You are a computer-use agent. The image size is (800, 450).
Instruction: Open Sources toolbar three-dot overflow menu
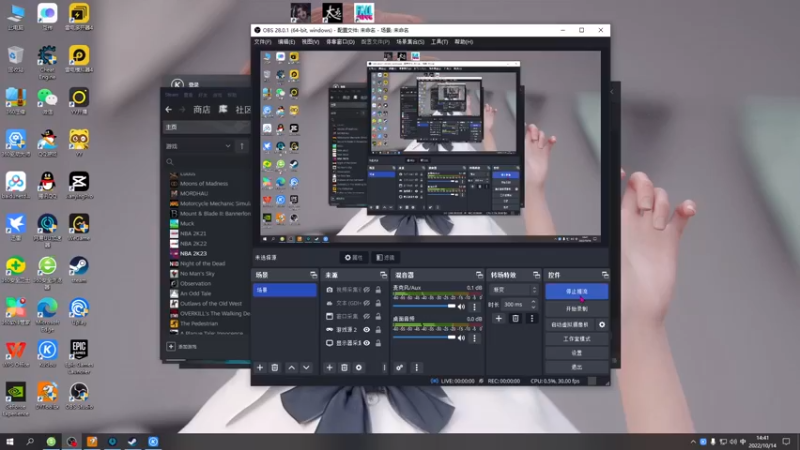384,367
